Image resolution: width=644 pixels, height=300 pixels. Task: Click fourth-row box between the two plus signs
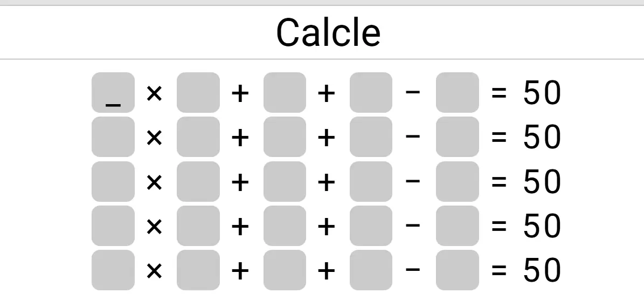tap(285, 226)
